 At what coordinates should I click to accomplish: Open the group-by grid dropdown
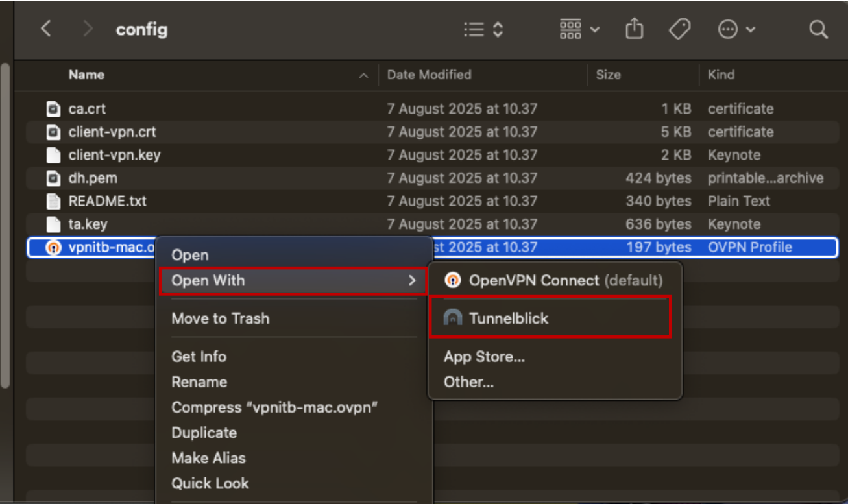pyautogui.click(x=579, y=29)
